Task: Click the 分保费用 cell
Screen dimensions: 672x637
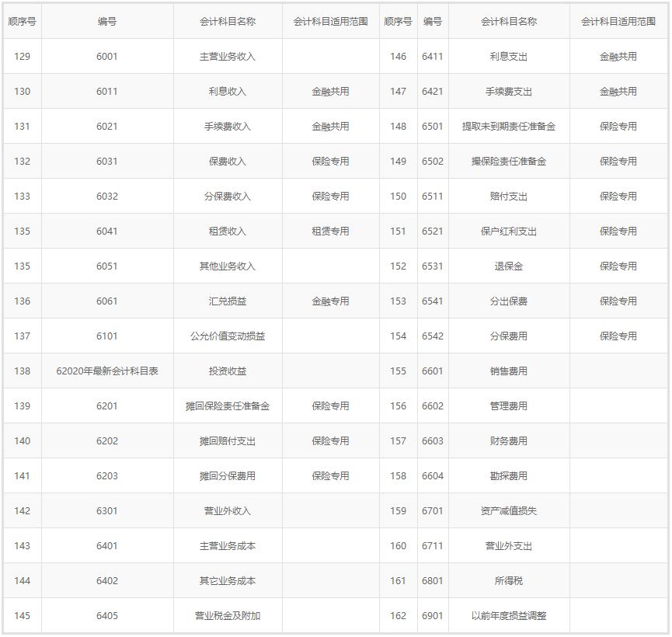Action: point(509,336)
